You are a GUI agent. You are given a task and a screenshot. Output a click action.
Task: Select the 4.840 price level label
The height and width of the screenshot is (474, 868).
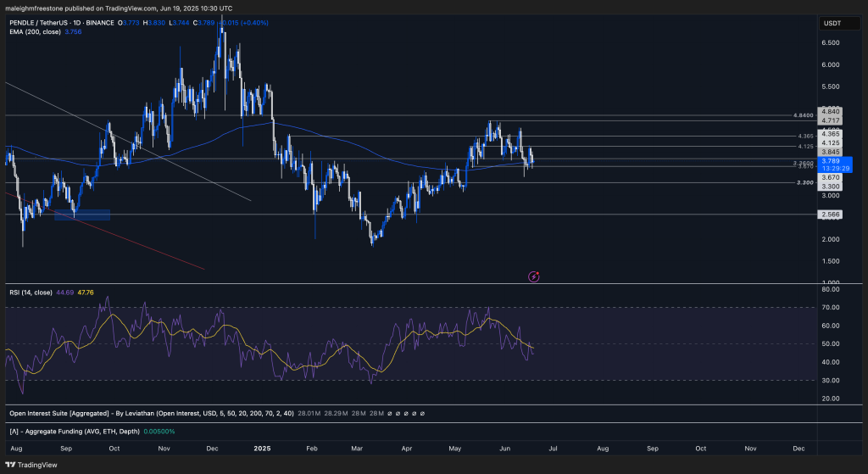[830, 112]
